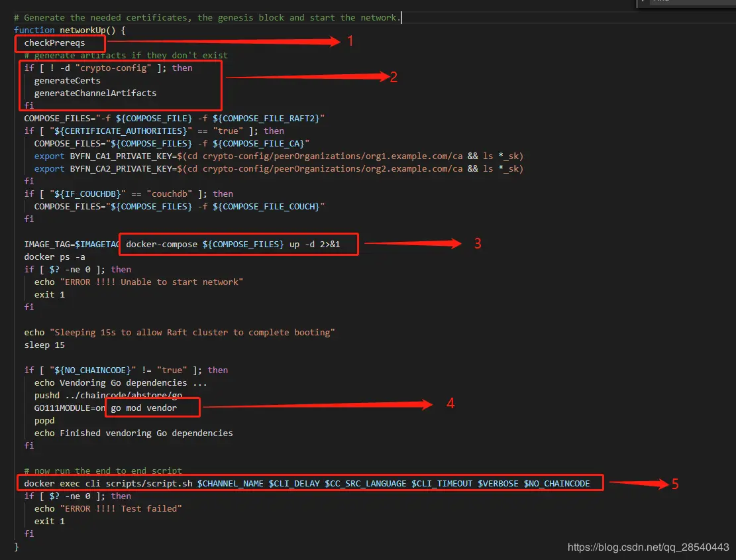736x560 pixels.
Task: Click the $NO_CHAINCODE argument on the docker exec line
Action: 556,484
